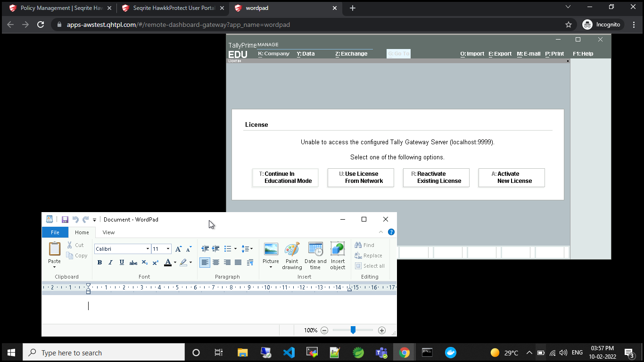Screen dimensions: 644x362
Task: Open Paint drawing insert tool
Action: [x=292, y=255]
